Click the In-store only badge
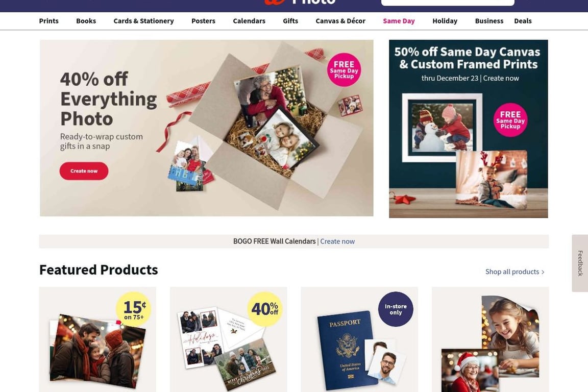The height and width of the screenshot is (392, 588). pyautogui.click(x=396, y=309)
